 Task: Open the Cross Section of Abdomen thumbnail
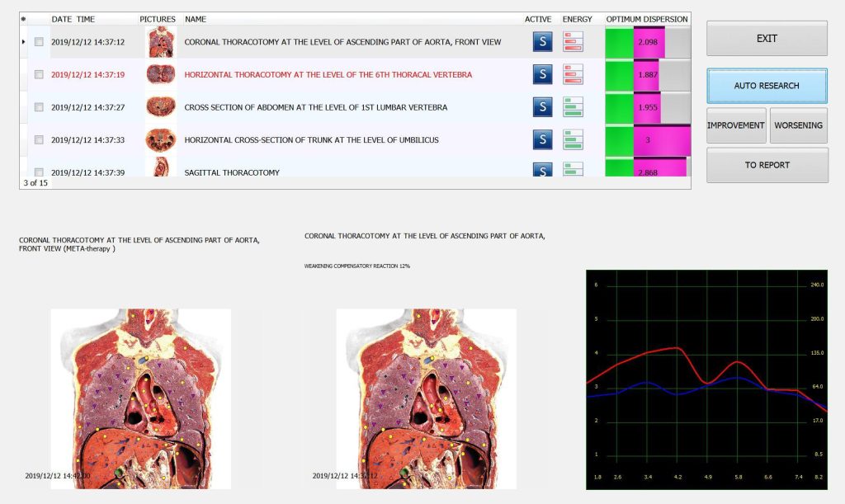(x=161, y=106)
